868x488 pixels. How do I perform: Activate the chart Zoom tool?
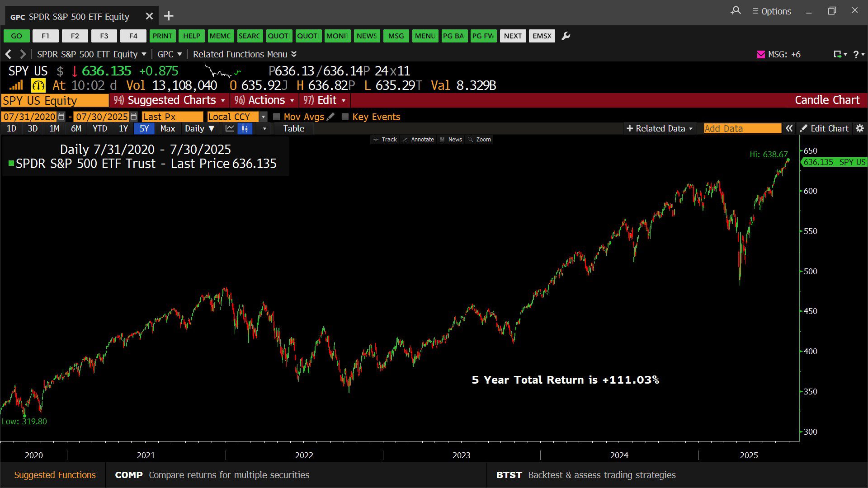(479, 139)
